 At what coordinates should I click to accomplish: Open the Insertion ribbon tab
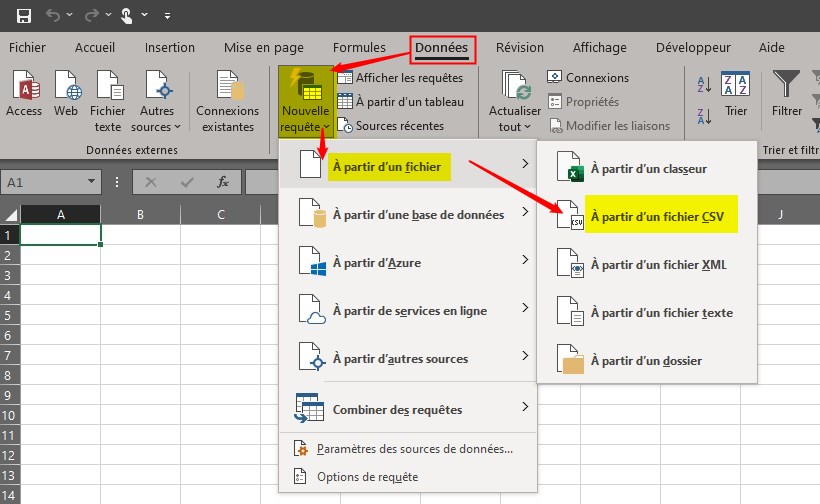pos(170,47)
